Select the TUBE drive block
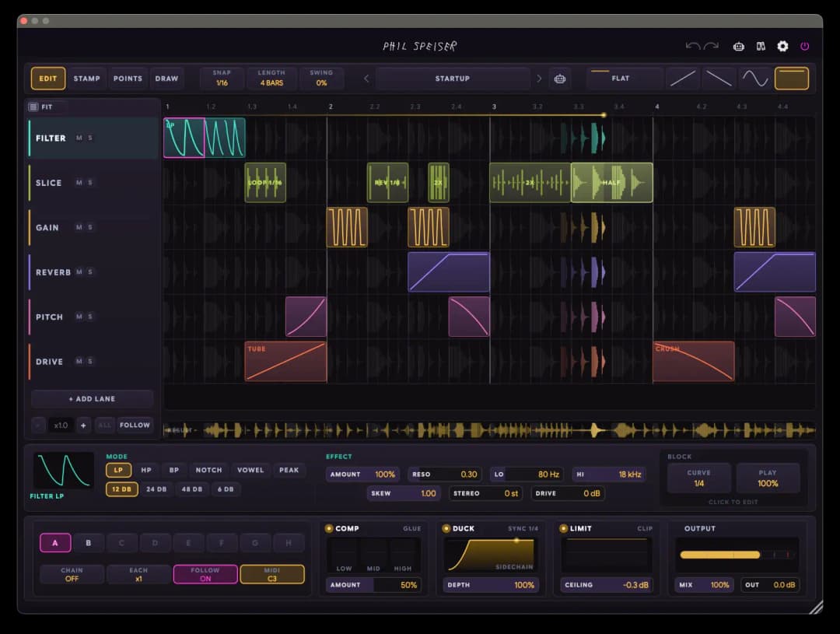The image size is (840, 634). coord(285,361)
